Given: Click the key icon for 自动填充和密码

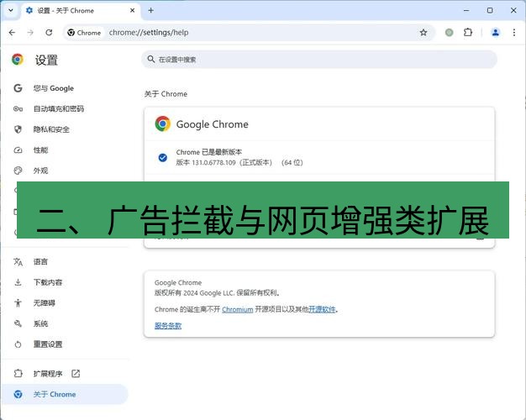Looking at the screenshot, I should coord(18,108).
